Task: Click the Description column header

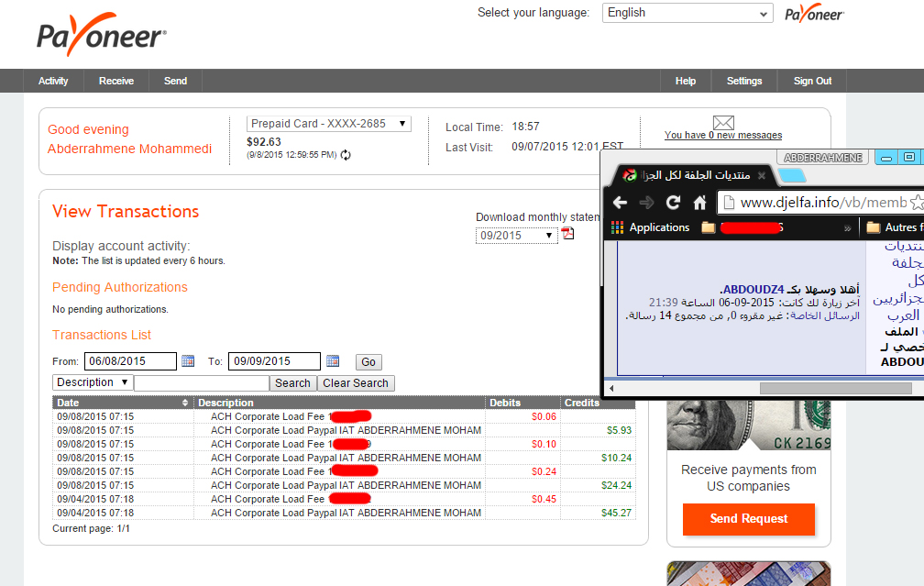Action: coord(339,403)
